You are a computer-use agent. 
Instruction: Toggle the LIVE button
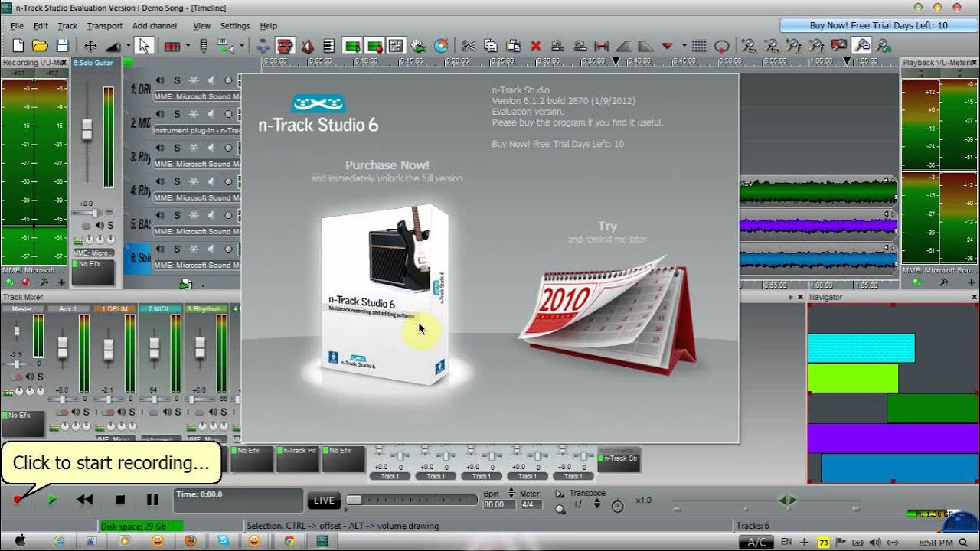coord(324,500)
